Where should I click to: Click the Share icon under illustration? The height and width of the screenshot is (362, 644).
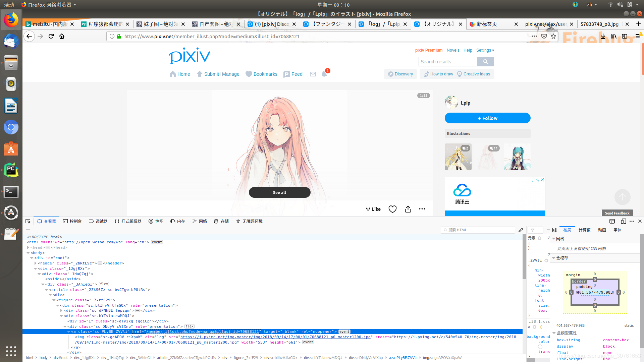[x=408, y=208]
